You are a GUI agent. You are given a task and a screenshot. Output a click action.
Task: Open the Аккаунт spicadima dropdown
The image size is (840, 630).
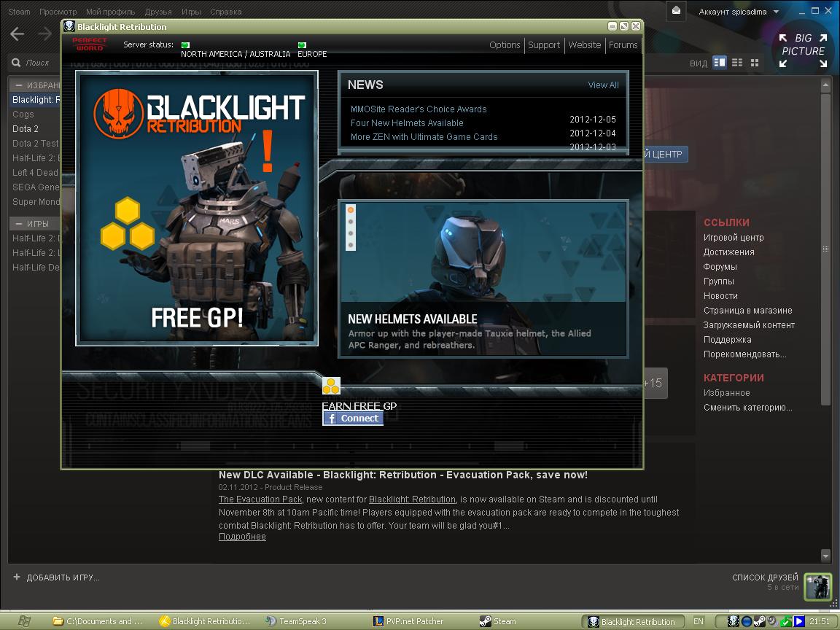point(738,12)
